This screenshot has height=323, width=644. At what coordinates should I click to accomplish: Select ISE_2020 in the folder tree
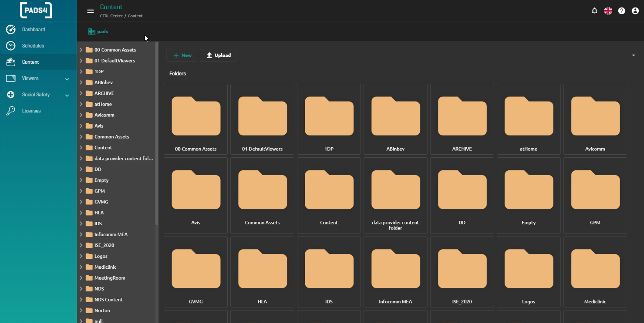(104, 245)
